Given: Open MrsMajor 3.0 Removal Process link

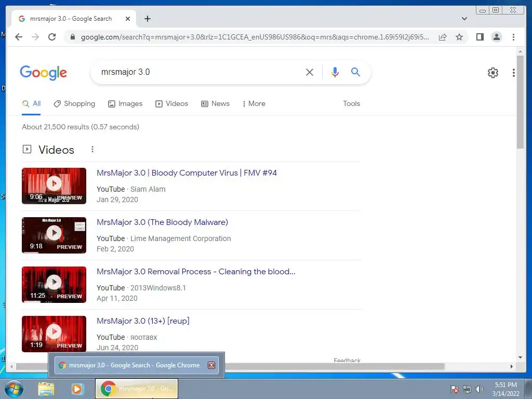Looking at the screenshot, I should point(196,271).
